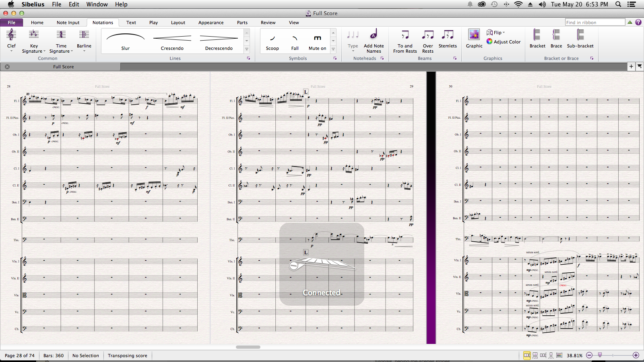Click the zoom slider handle
This screenshot has width=644, height=362.
point(600,355)
